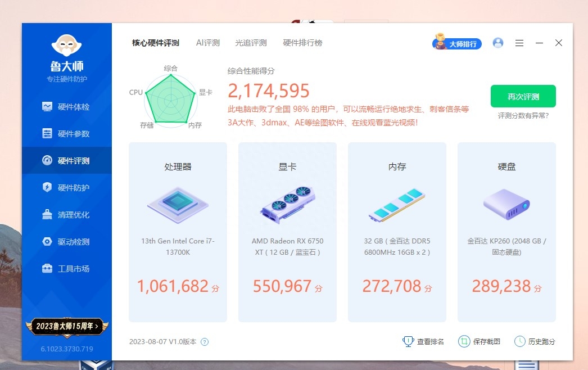This screenshot has width=588, height=370.
Task: Open 硬件参数 in sidebar
Action: pyautogui.click(x=66, y=134)
